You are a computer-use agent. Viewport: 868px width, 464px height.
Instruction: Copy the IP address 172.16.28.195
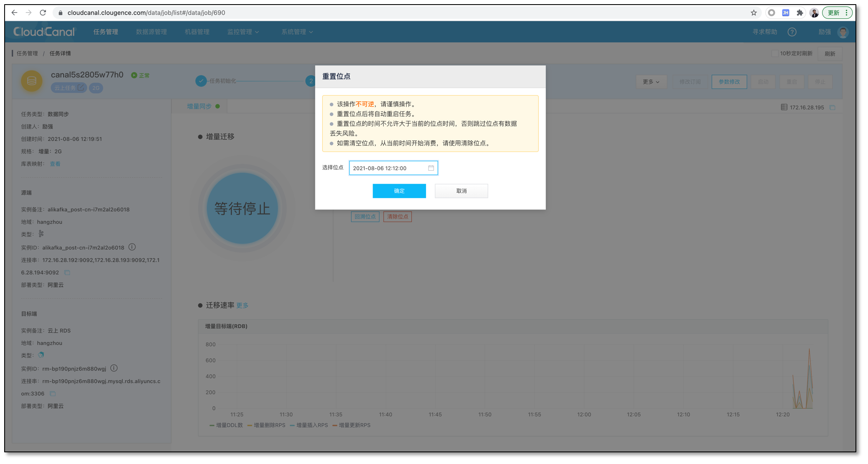pos(833,107)
